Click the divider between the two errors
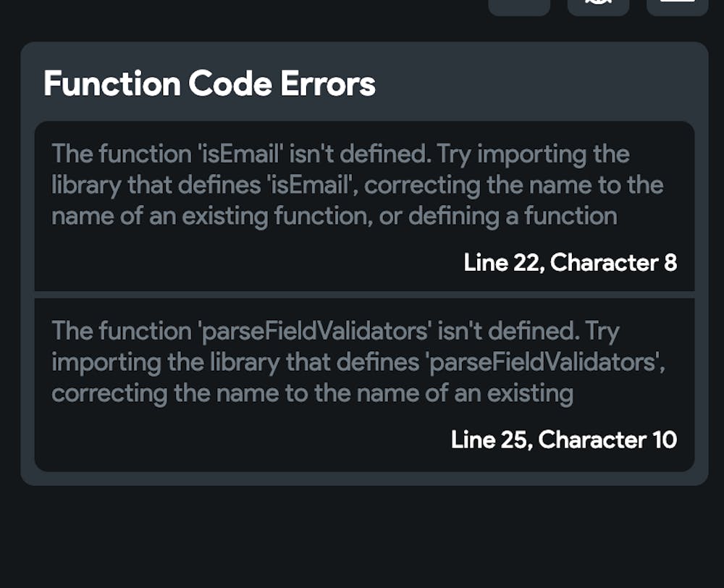Screen dimensions: 724x588 [x=364, y=295]
